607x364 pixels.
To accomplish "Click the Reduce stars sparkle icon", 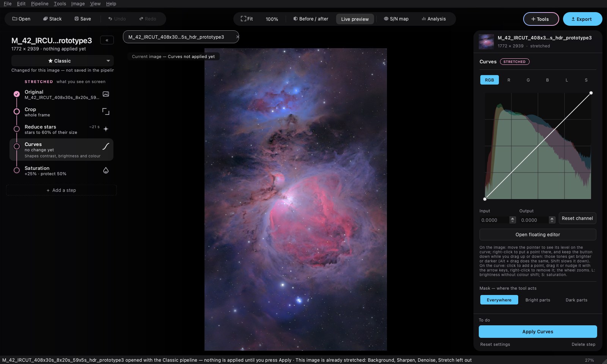I will pos(106,129).
